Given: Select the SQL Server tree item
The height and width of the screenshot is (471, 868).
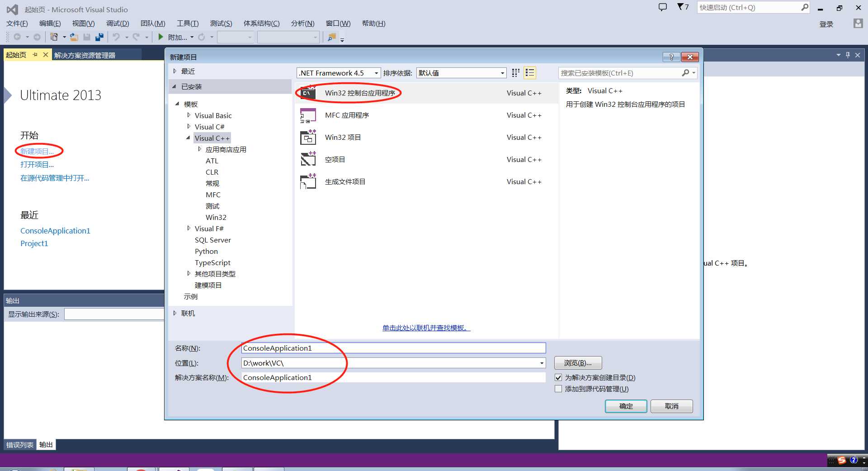Looking at the screenshot, I should point(212,240).
